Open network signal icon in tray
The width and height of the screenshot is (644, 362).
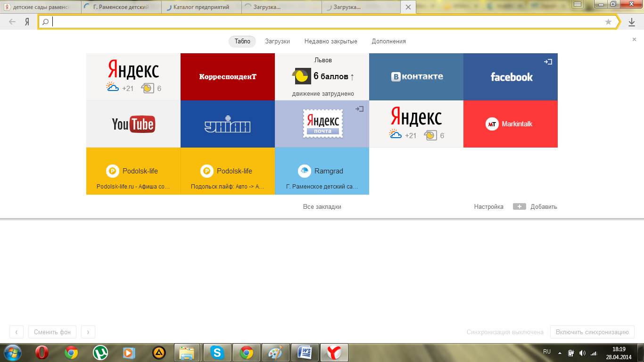pyautogui.click(x=594, y=353)
